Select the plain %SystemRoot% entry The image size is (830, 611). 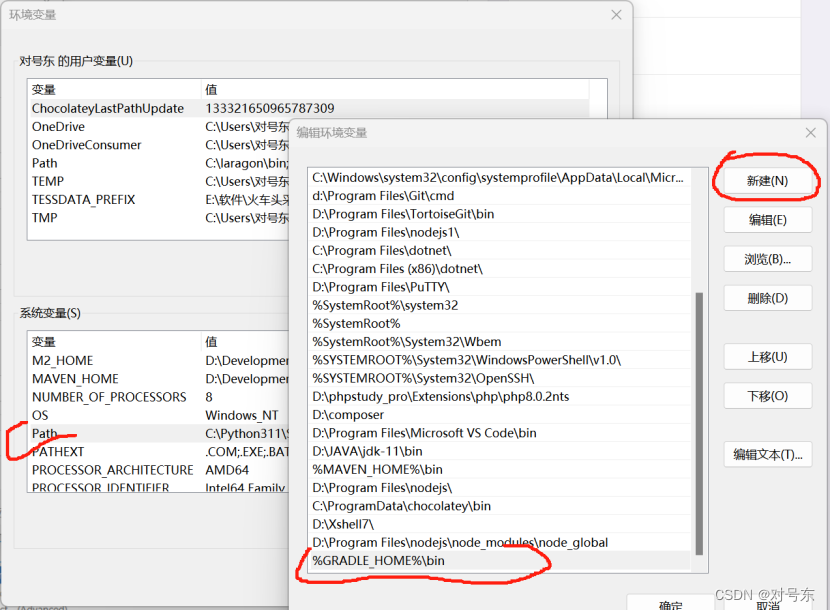click(x=499, y=324)
